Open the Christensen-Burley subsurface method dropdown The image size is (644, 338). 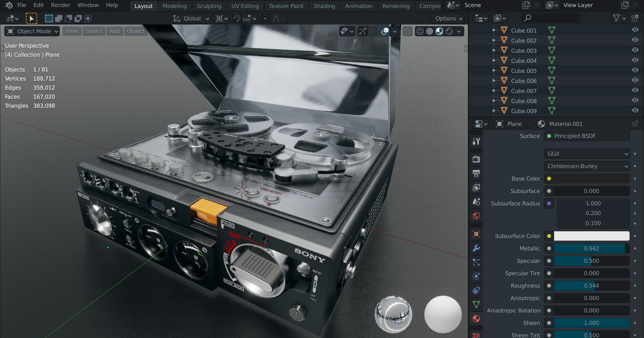tap(587, 166)
